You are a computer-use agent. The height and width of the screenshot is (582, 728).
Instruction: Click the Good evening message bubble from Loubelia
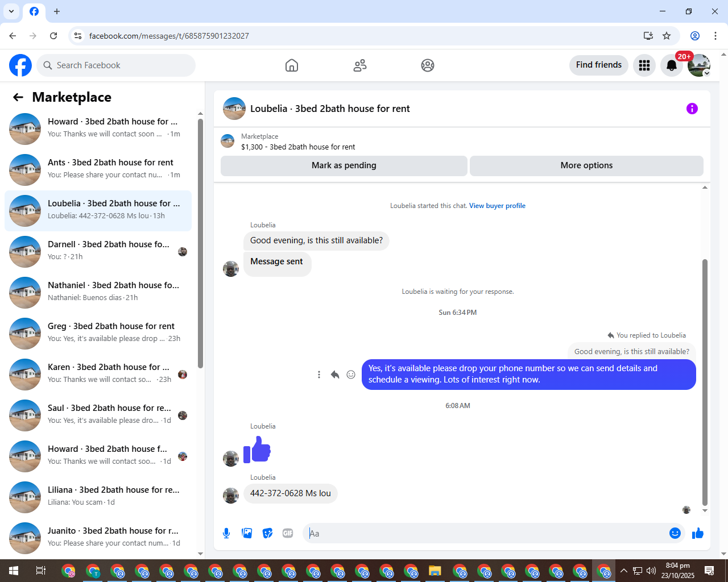coord(317,240)
